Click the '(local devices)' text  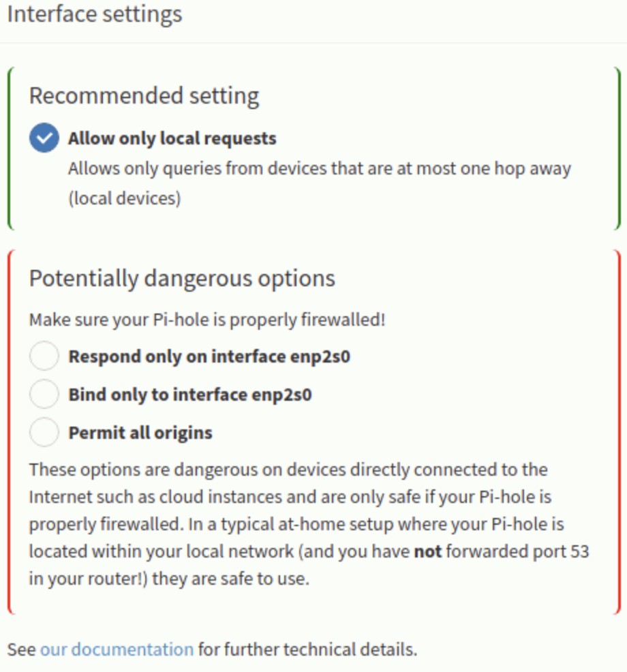(x=125, y=198)
